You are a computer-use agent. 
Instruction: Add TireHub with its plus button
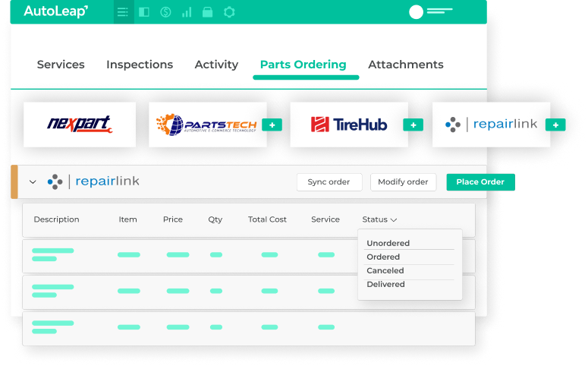click(x=413, y=125)
